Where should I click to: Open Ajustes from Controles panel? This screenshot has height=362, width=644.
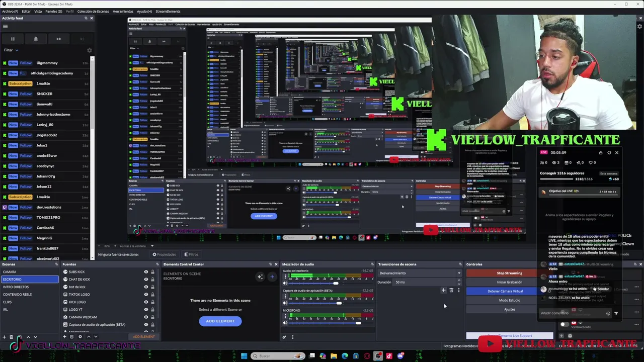(509, 309)
